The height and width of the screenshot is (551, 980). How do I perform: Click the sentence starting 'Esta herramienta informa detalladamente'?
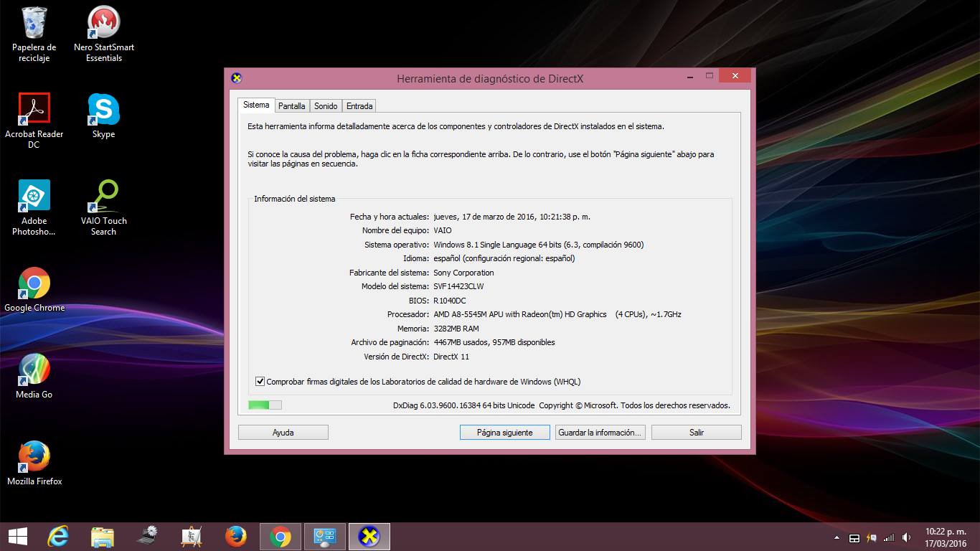[456, 126]
